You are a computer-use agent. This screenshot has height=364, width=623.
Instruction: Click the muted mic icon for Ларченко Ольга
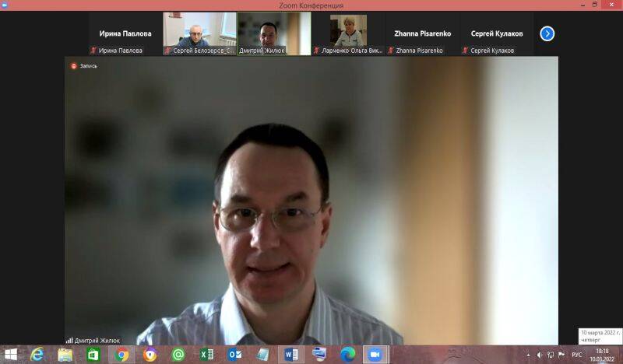tap(317, 51)
